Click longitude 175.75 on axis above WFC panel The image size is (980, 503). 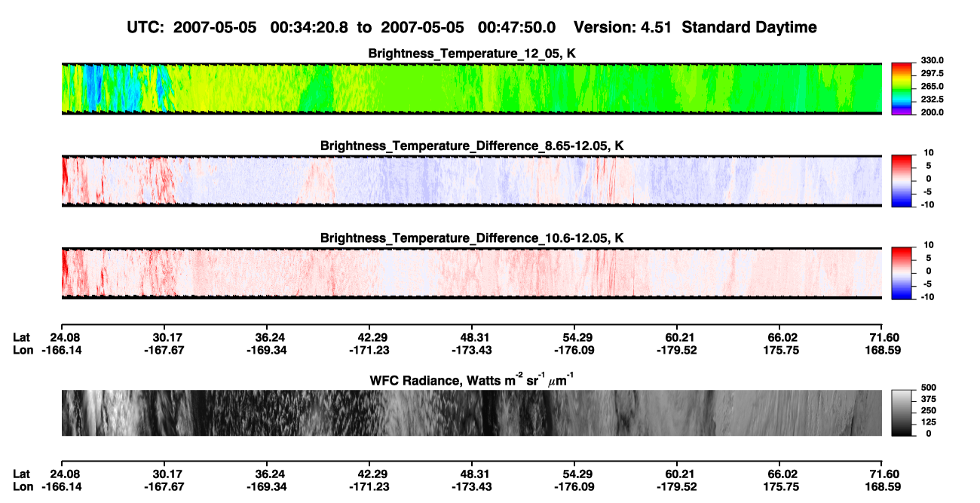779,350
